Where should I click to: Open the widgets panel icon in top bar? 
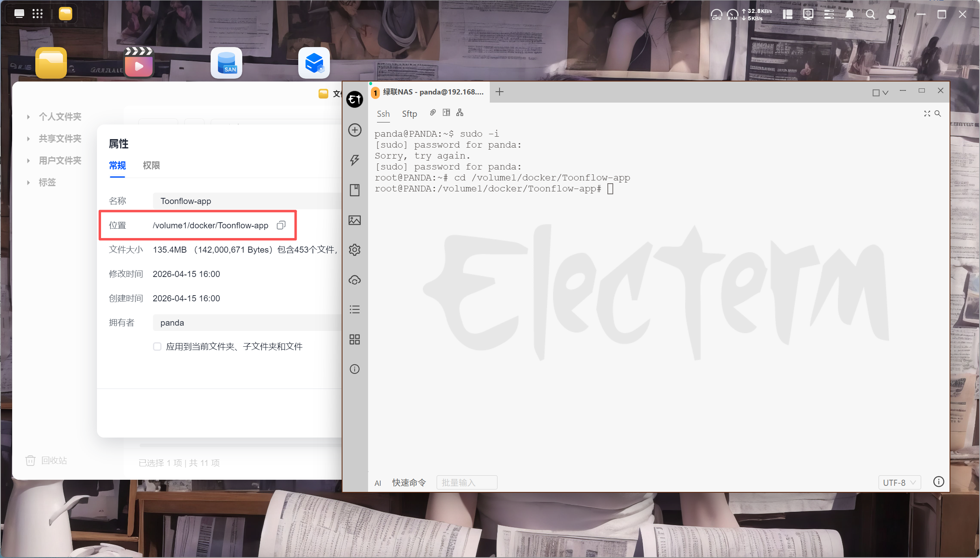(x=788, y=15)
